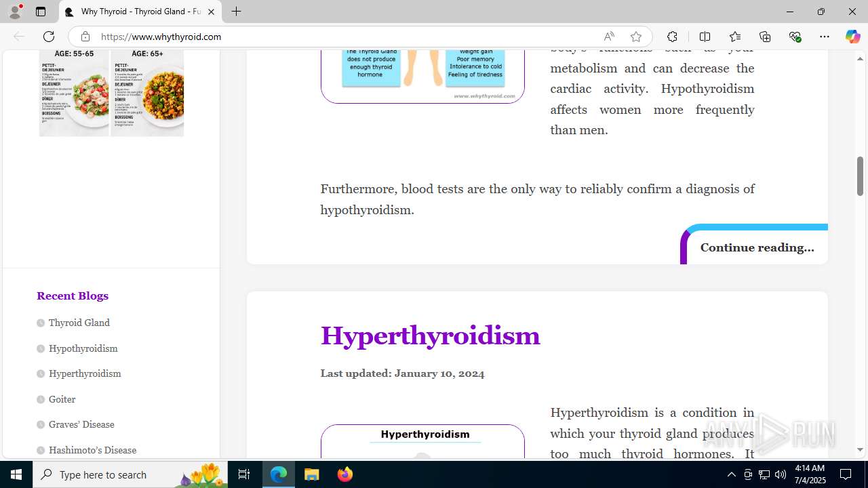Click the taskbar search box
Screen dimensions: 868x488
(x=130, y=474)
